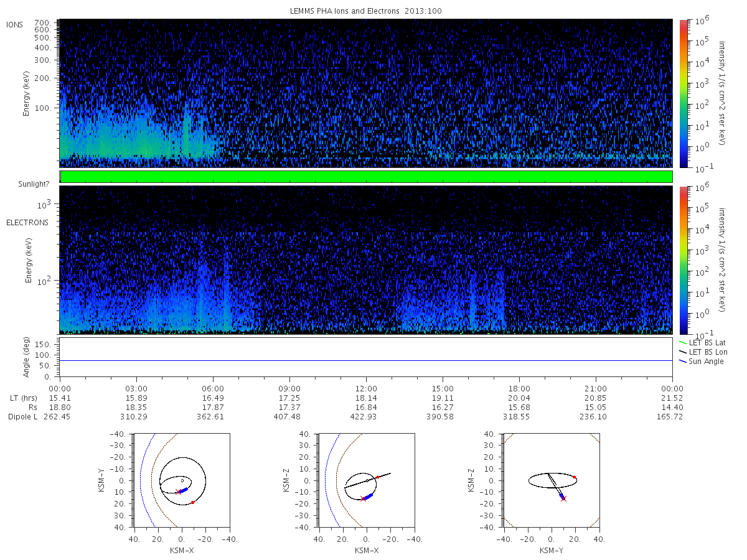Click the KSM-X vs KSM-Z orbit plot

(366, 480)
